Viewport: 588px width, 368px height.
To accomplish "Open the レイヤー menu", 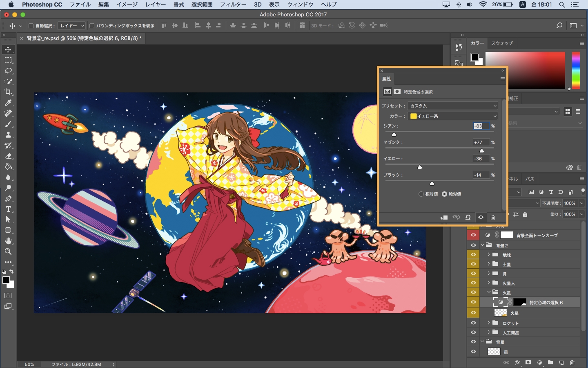I will click(156, 4).
